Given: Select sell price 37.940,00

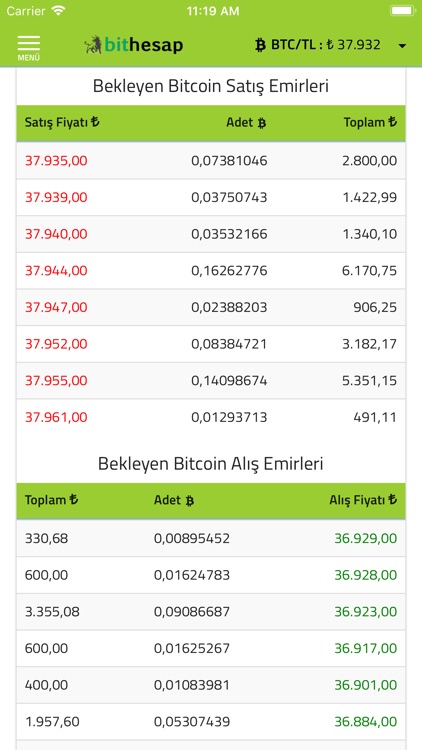Looking at the screenshot, I should [56, 234].
